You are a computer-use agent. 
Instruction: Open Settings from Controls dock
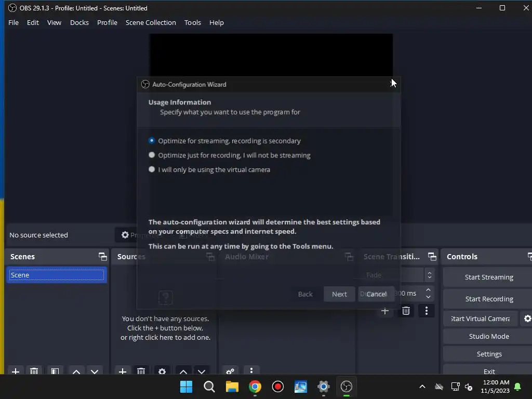[x=488, y=354]
